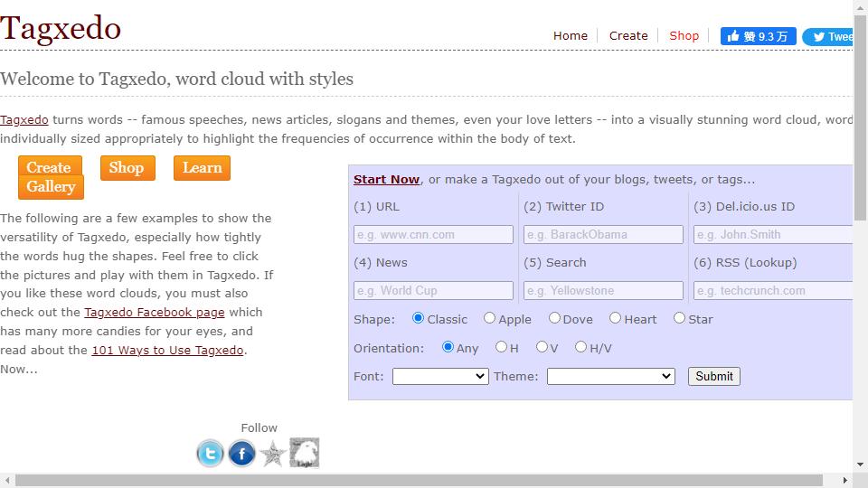The width and height of the screenshot is (868, 488).
Task: Focus the Twitter ID input field
Action: click(x=603, y=235)
